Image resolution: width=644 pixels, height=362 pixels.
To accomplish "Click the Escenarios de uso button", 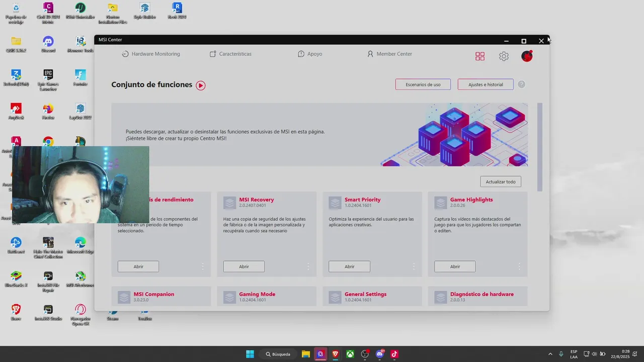I will (423, 84).
